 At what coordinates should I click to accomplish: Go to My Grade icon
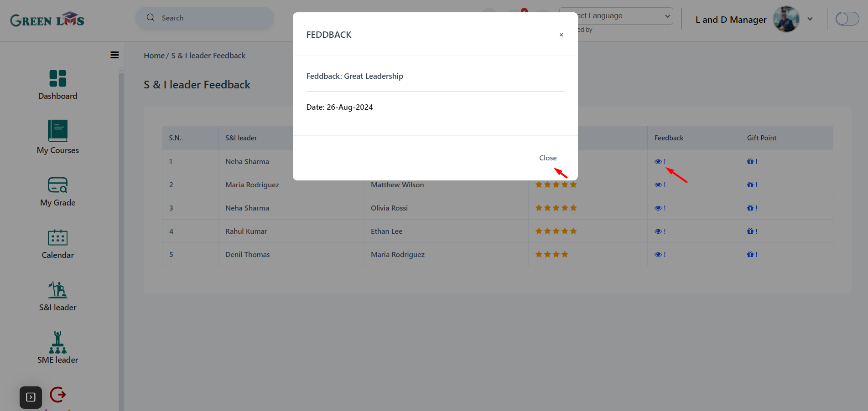click(58, 185)
